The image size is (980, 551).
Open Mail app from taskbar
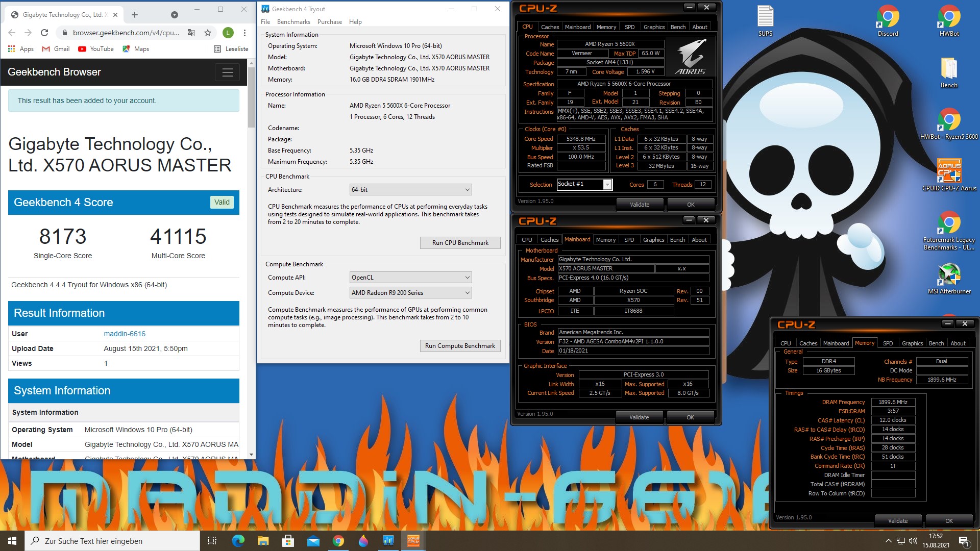[313, 541]
